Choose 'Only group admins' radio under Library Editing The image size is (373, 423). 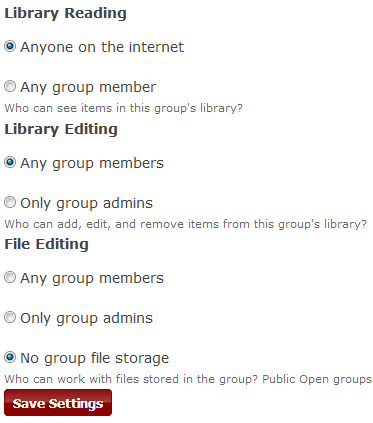[x=10, y=202]
